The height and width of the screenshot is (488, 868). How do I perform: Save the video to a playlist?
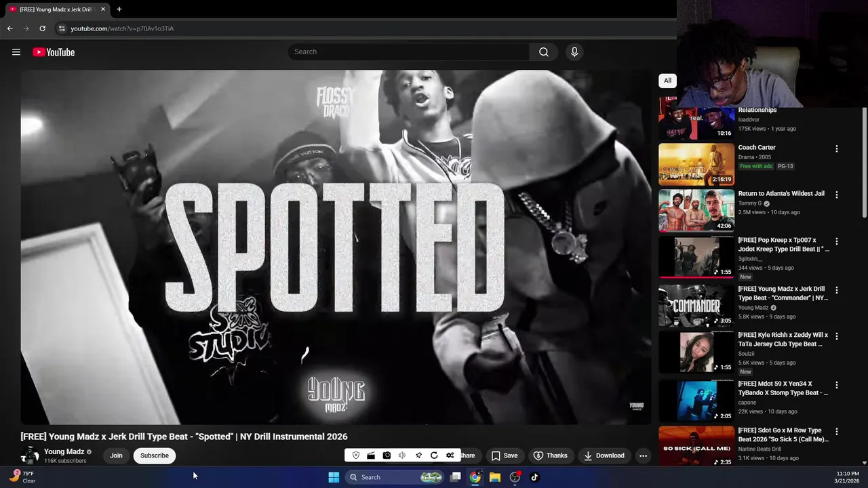pyautogui.click(x=505, y=455)
